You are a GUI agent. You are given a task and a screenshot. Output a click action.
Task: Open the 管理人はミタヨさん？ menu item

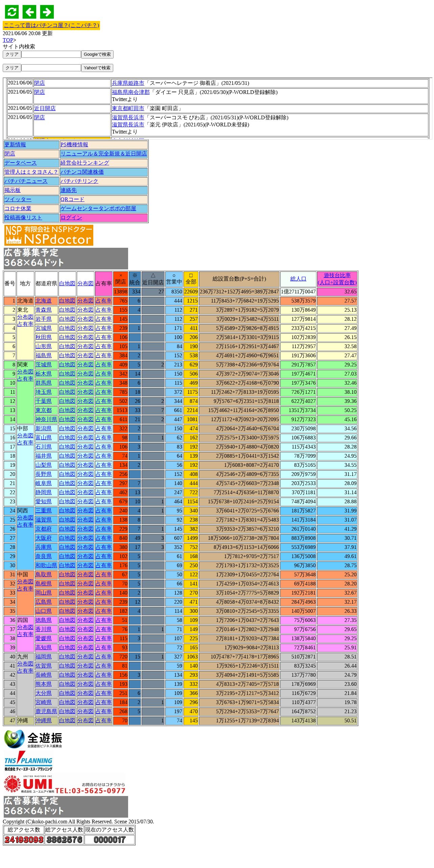pyautogui.click(x=31, y=172)
